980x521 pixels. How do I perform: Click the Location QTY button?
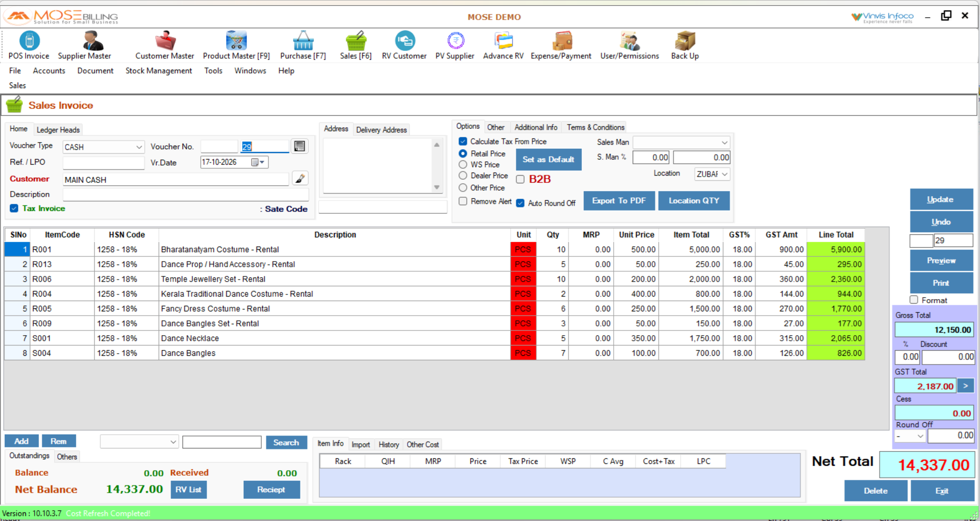694,201
